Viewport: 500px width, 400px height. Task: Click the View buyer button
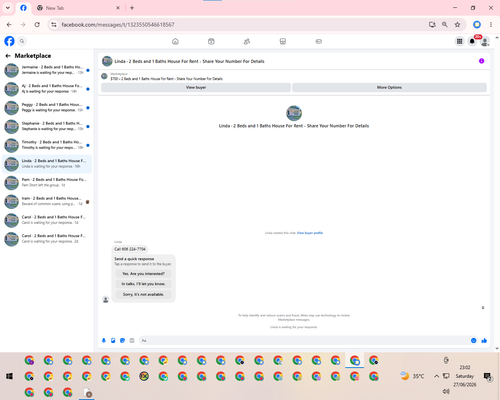pos(196,87)
